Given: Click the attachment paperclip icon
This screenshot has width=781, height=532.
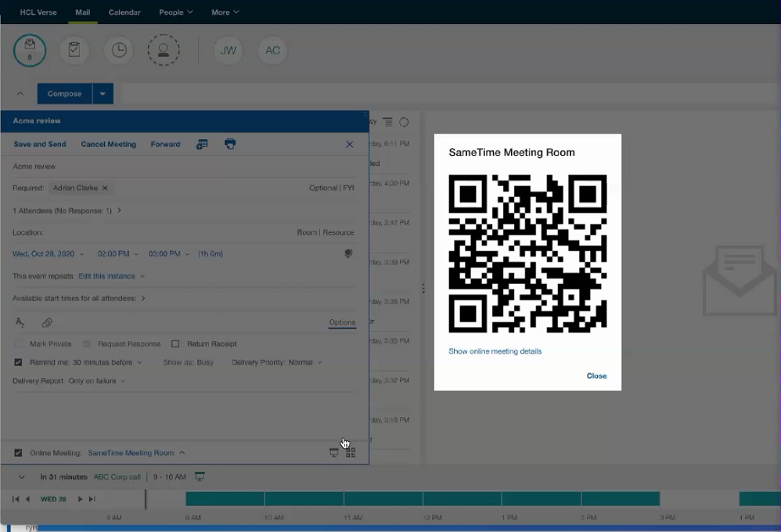Looking at the screenshot, I should pos(47,322).
